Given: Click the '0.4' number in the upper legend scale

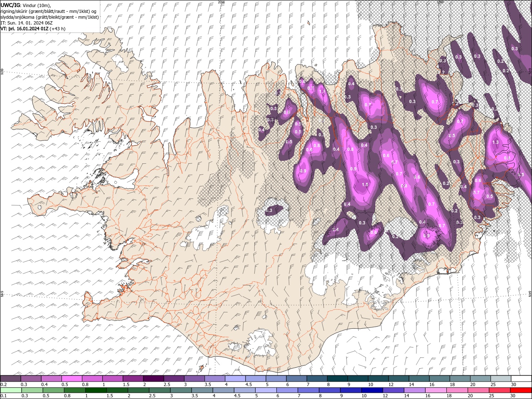Looking at the screenshot, I should [44, 384].
